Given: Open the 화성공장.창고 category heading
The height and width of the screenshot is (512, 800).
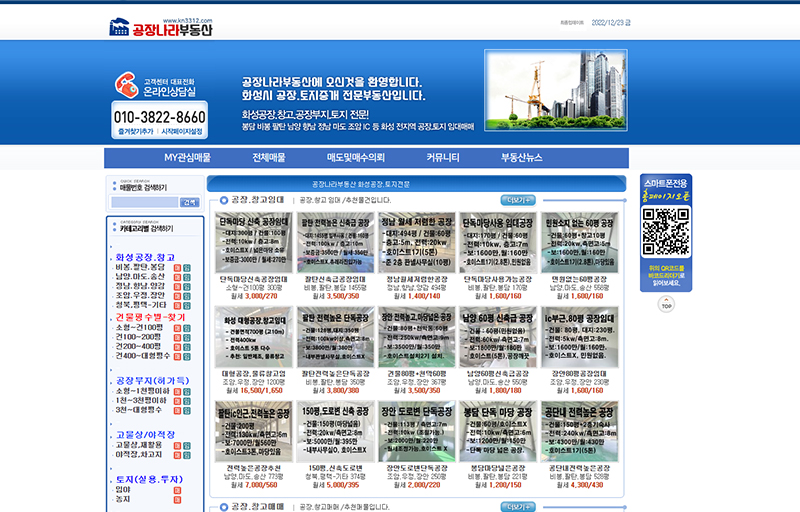Looking at the screenshot, I should pos(145,258).
